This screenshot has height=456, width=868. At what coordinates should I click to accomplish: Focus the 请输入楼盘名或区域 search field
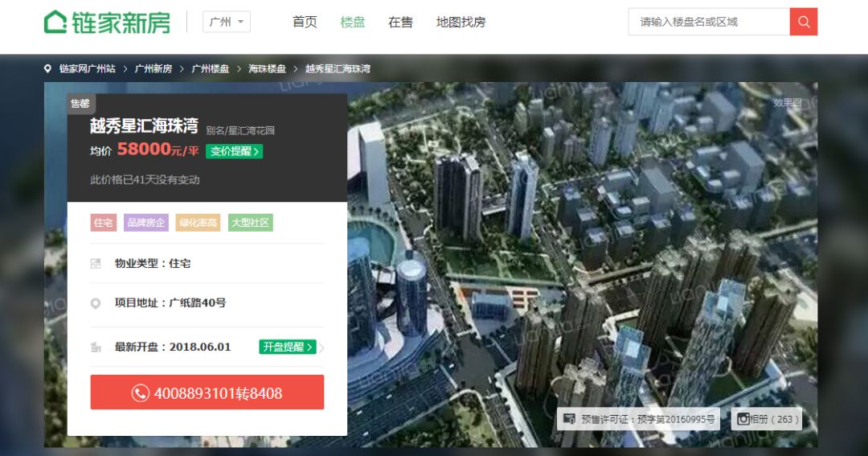click(x=709, y=23)
